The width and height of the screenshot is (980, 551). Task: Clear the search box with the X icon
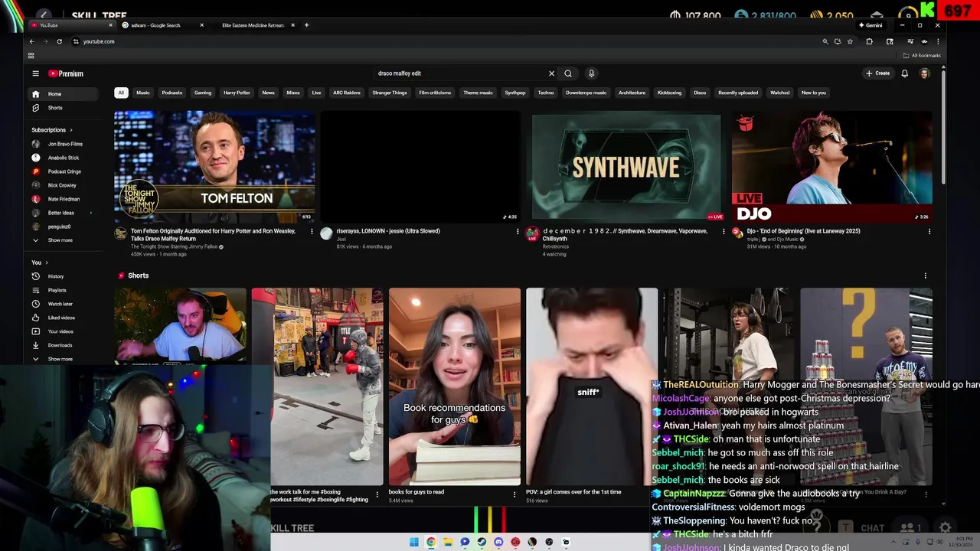551,73
